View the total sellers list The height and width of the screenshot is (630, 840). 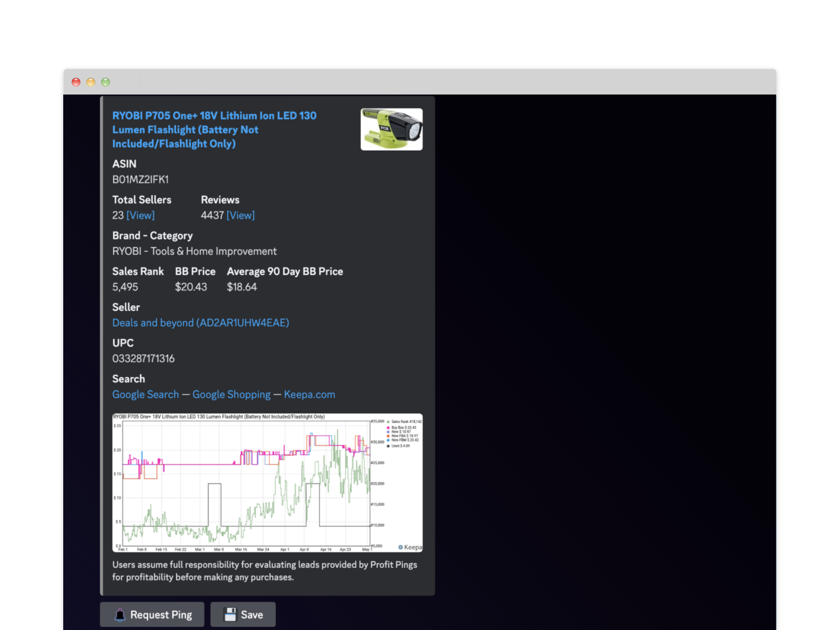pyautogui.click(x=140, y=215)
